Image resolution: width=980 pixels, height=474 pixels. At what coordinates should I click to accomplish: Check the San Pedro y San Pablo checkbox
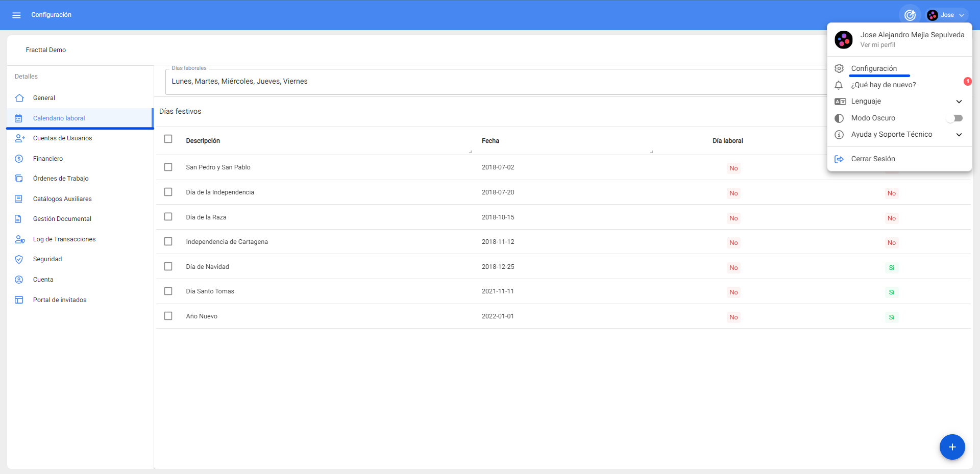pos(168,167)
